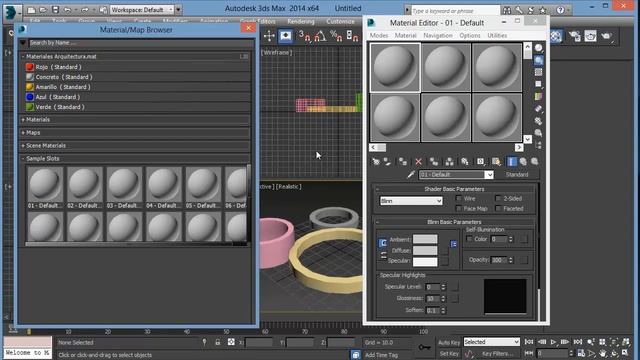
Task: Click the red X Reset Map icon
Action: pos(418,162)
